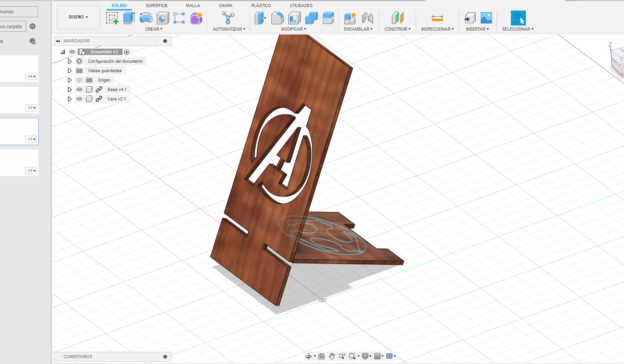Show the hidden Origen folder
This screenshot has width=624, height=364.
point(79,80)
